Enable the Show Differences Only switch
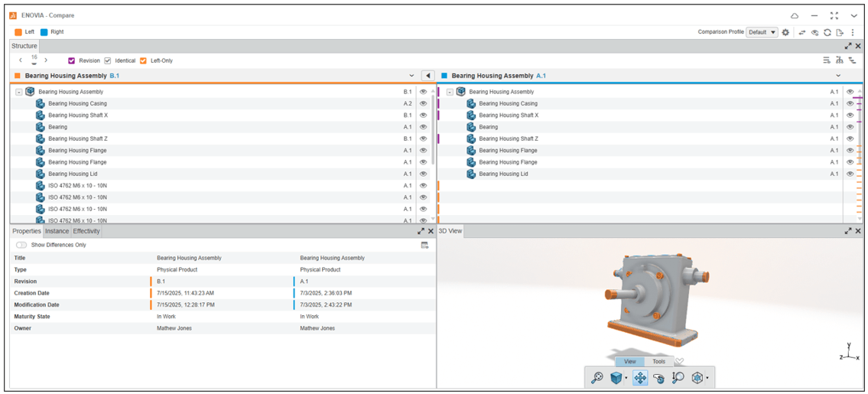Viewport: 868px width, 394px height. tap(21, 245)
